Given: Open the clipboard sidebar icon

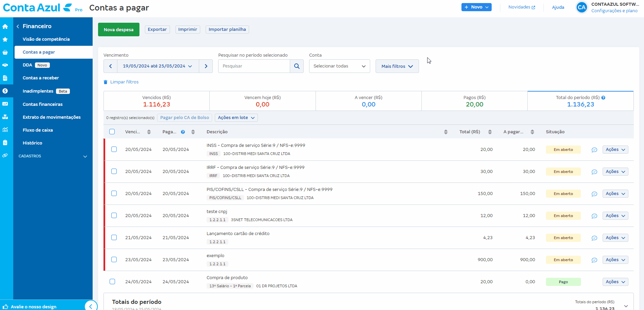Looking at the screenshot, I should point(5,142).
